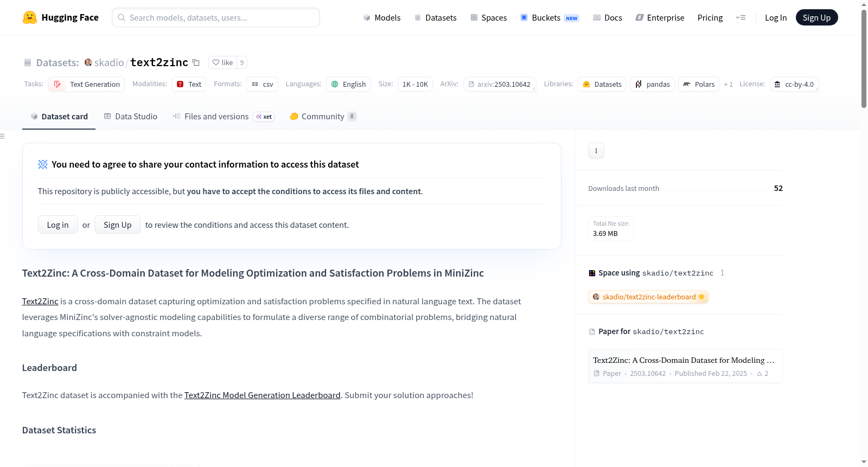Open the arxiv:2503.10642 tag
868x467 pixels.
[x=500, y=84]
